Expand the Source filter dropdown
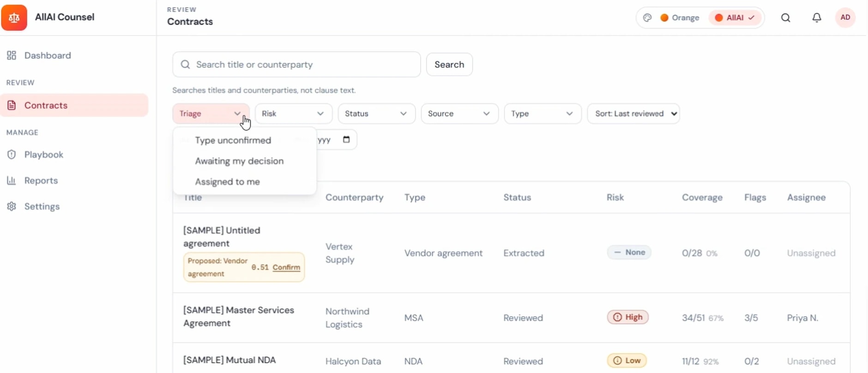Viewport: 868px width, 373px height. [x=459, y=114]
